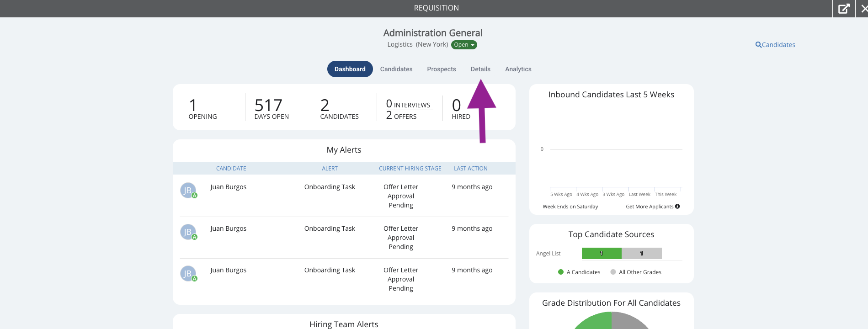This screenshot has height=329, width=868.
Task: Switch to the Details tab
Action: click(480, 69)
